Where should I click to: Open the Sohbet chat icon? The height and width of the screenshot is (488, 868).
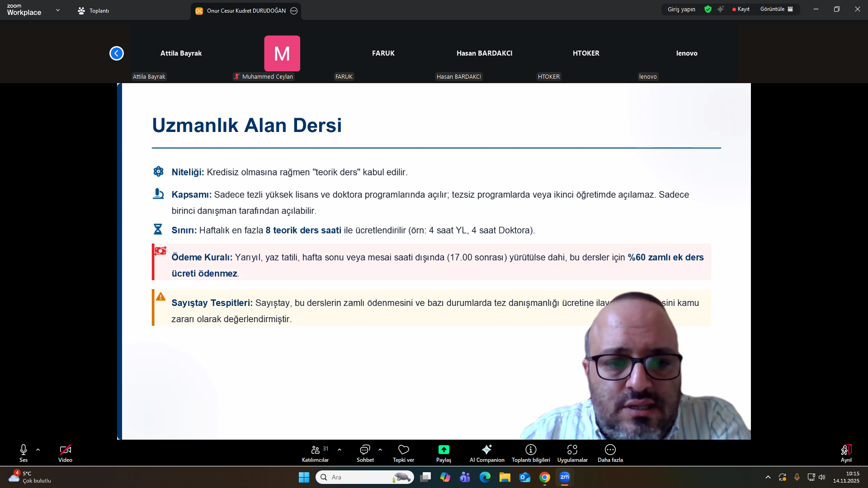[365, 450]
